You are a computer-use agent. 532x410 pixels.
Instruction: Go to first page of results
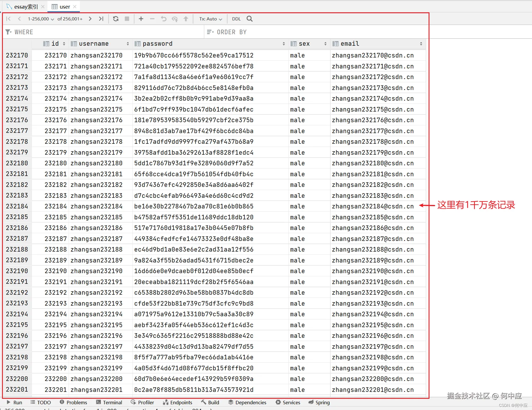[9, 19]
